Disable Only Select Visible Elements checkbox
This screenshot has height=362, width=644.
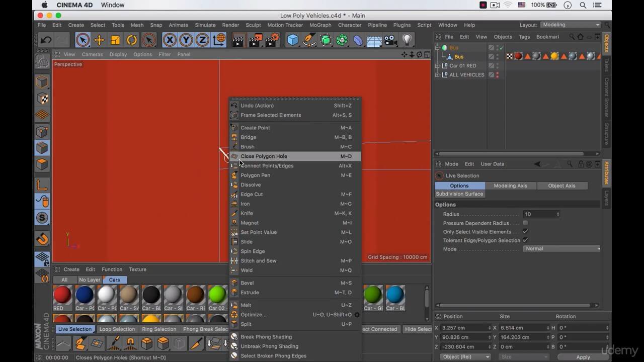525,232
